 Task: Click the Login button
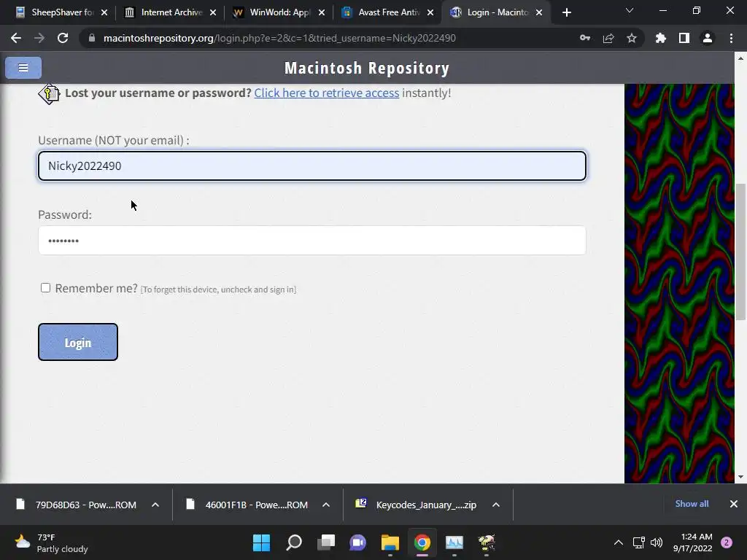[77, 342]
